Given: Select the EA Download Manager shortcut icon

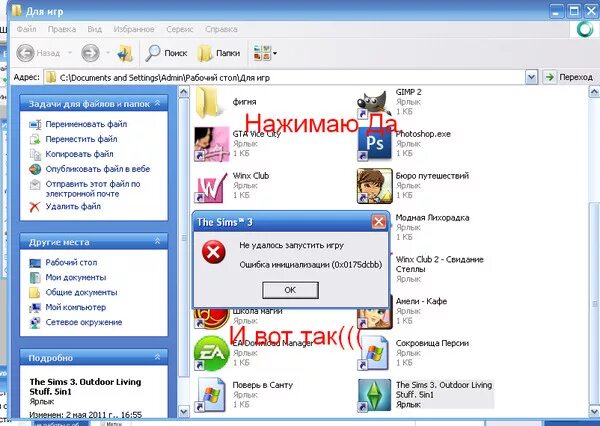Looking at the screenshot, I should [x=212, y=353].
